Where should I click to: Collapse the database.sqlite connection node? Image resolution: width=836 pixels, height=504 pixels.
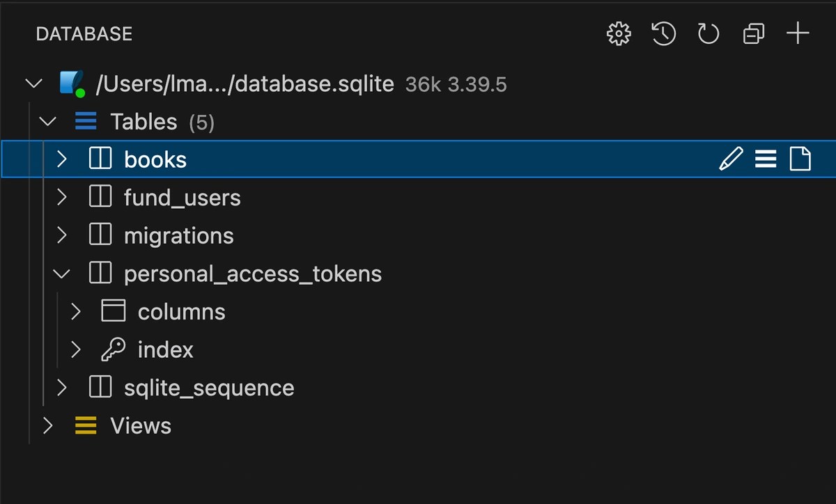tap(33, 84)
